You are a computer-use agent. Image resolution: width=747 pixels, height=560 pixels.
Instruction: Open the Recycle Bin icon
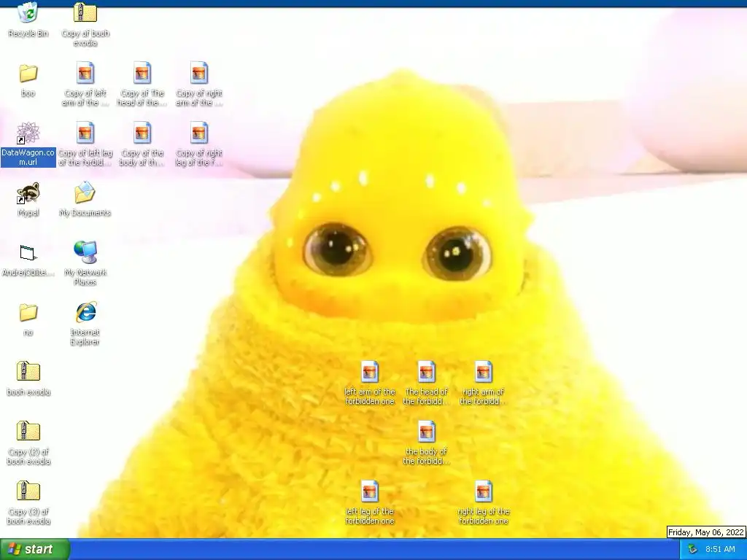(28, 13)
